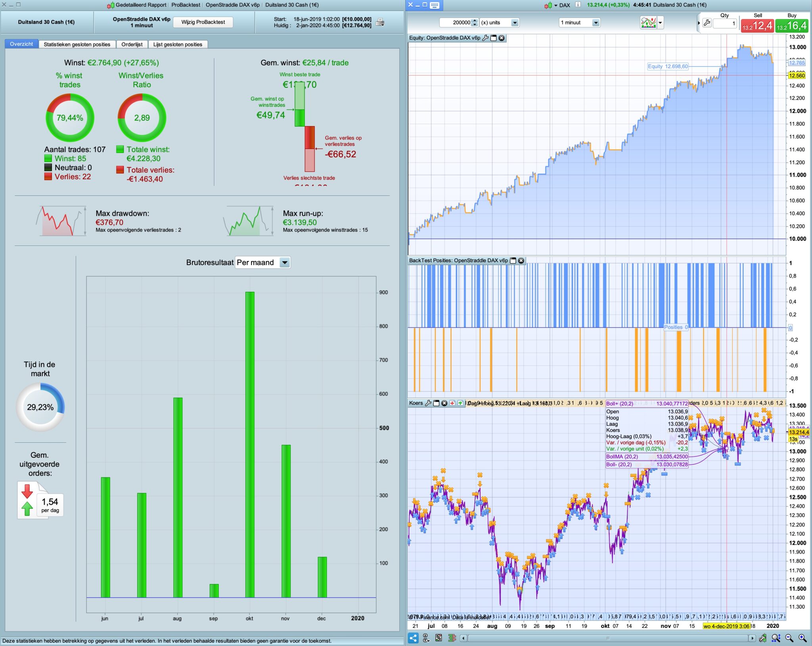Image resolution: width=812 pixels, height=646 pixels.
Task: Click the green Buy price button
Action: pyautogui.click(x=791, y=26)
